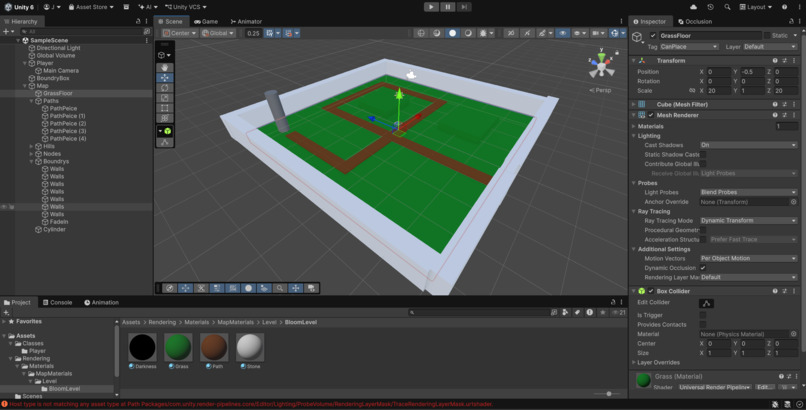Open the Undo History clock icon

[710, 7]
